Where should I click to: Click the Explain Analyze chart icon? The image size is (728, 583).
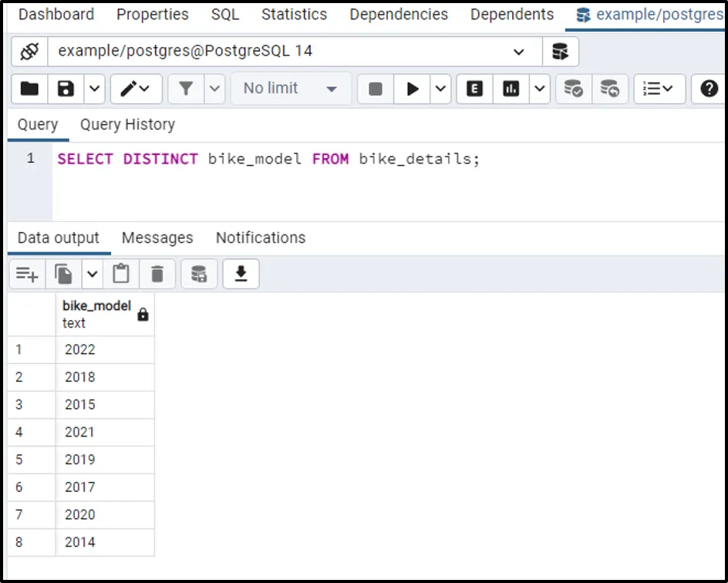point(511,89)
